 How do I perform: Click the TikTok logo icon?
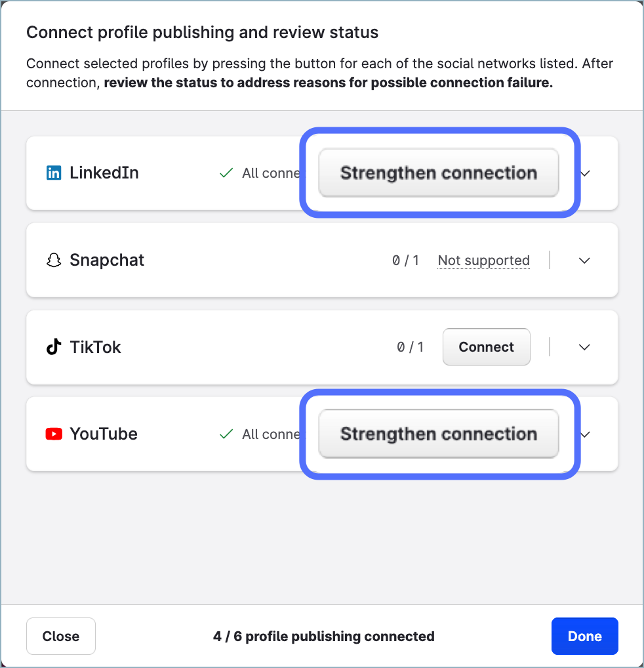[x=53, y=347]
